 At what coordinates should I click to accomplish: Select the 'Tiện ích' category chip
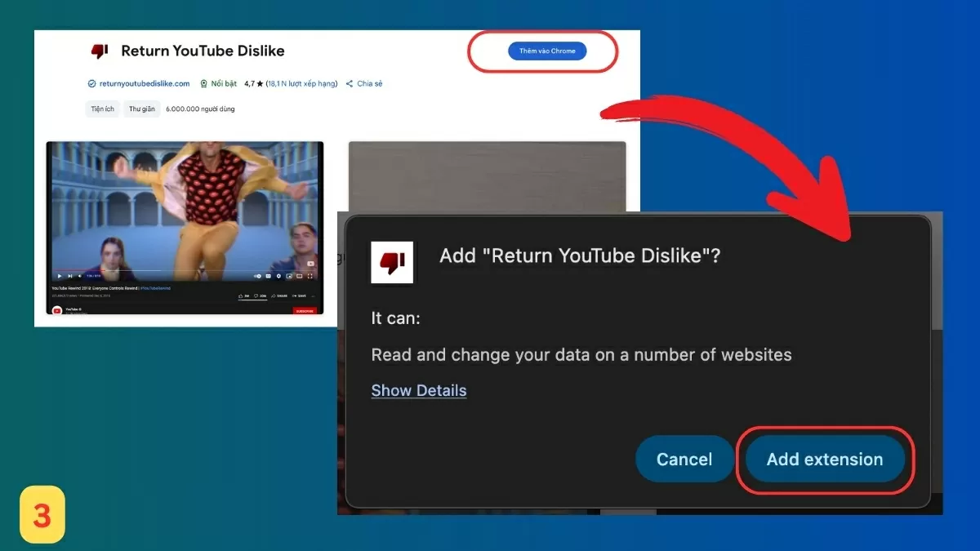[103, 109]
